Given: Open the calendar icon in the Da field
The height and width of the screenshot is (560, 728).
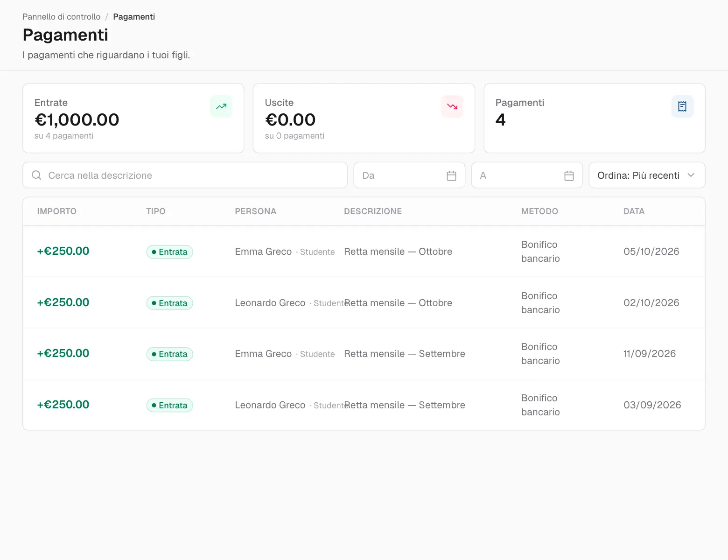Looking at the screenshot, I should [x=451, y=175].
